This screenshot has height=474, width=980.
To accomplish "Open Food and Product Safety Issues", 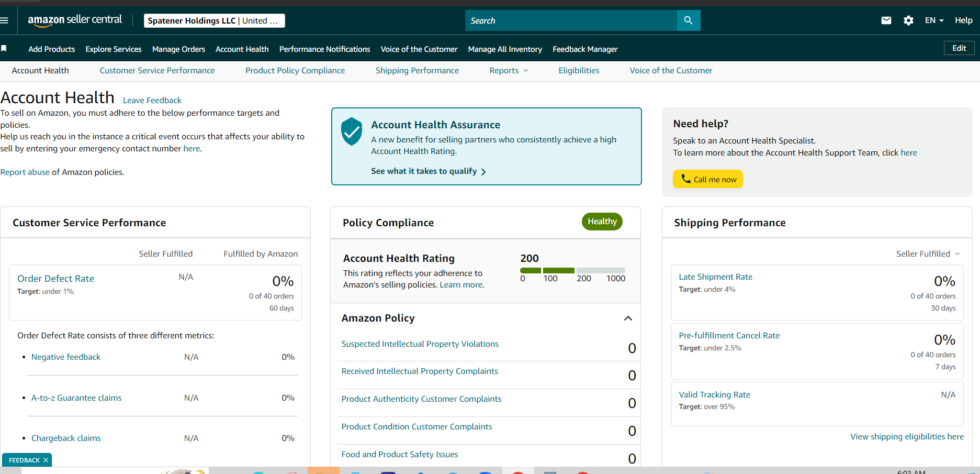I will click(x=400, y=455).
